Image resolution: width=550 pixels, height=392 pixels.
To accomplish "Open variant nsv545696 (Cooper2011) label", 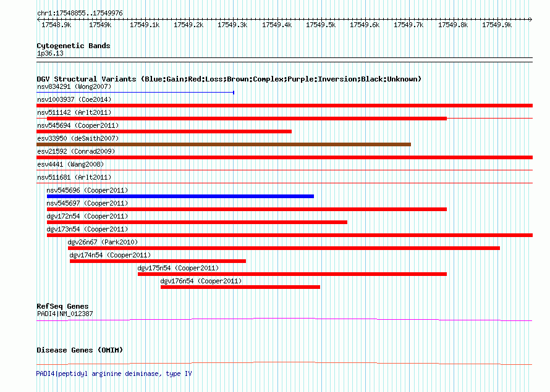I will pos(87,190).
